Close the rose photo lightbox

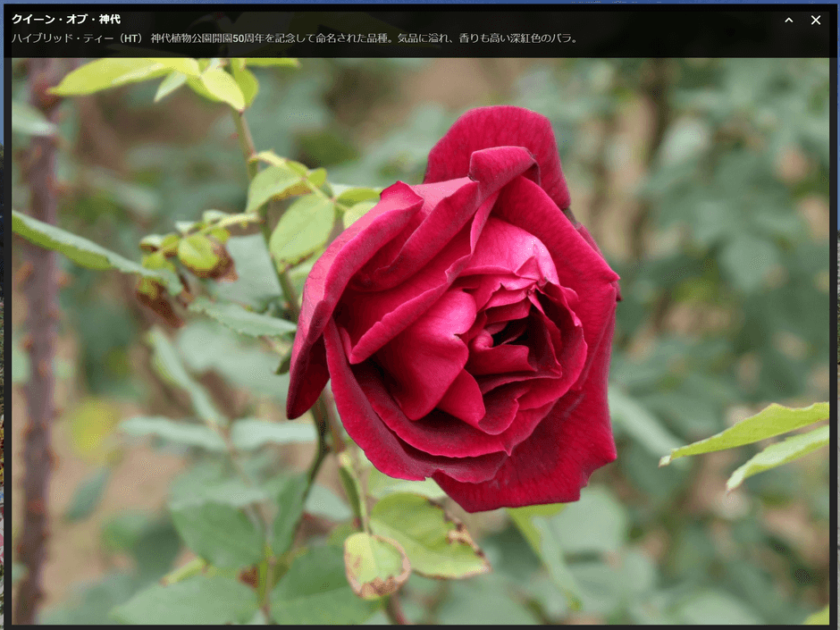pyautogui.click(x=815, y=21)
